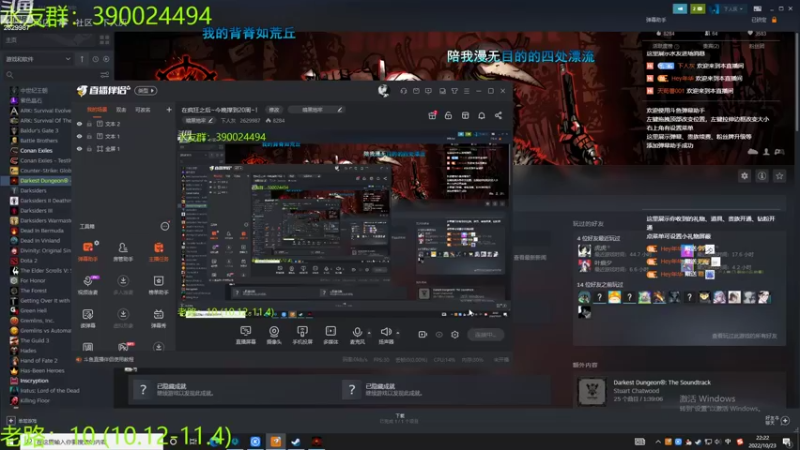The width and height of the screenshot is (800, 450).
Task: Open Steam game settings gear icon
Action: [x=744, y=176]
